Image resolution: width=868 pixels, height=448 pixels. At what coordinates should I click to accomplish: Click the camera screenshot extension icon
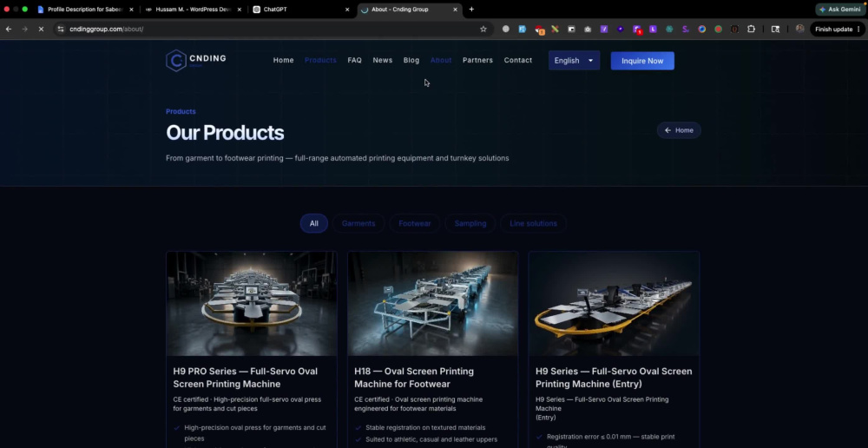coord(588,29)
